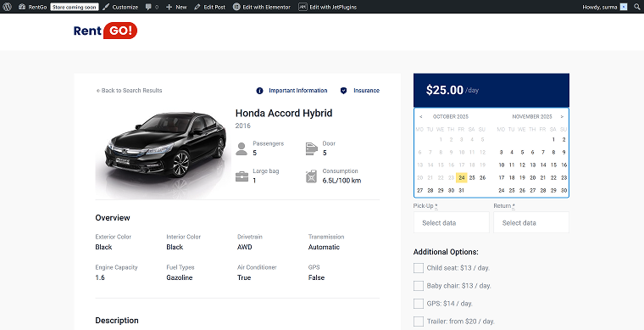Click the Return date field
This screenshot has height=330, width=644.
(531, 222)
